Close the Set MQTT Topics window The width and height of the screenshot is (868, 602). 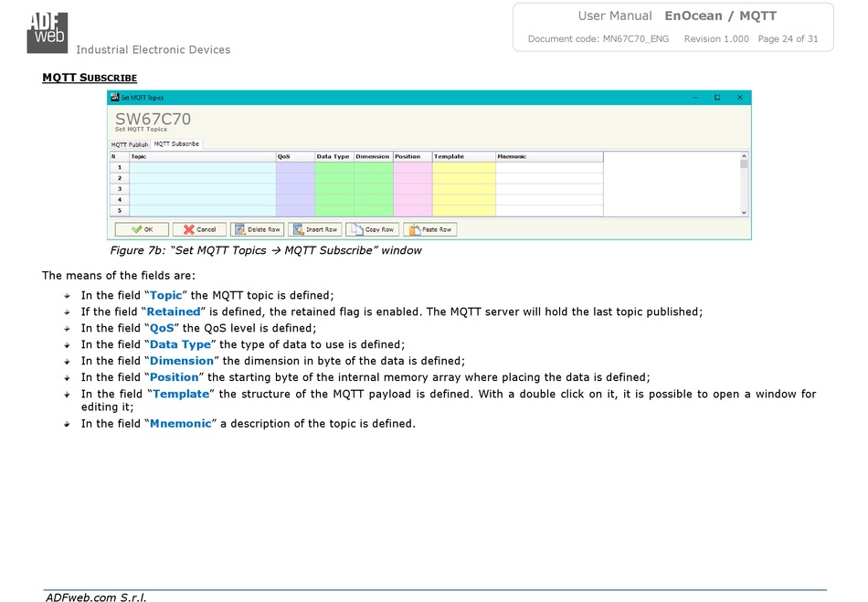739,98
